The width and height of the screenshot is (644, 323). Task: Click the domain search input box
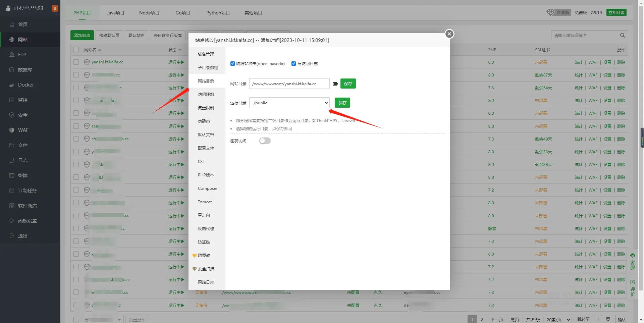point(585,35)
